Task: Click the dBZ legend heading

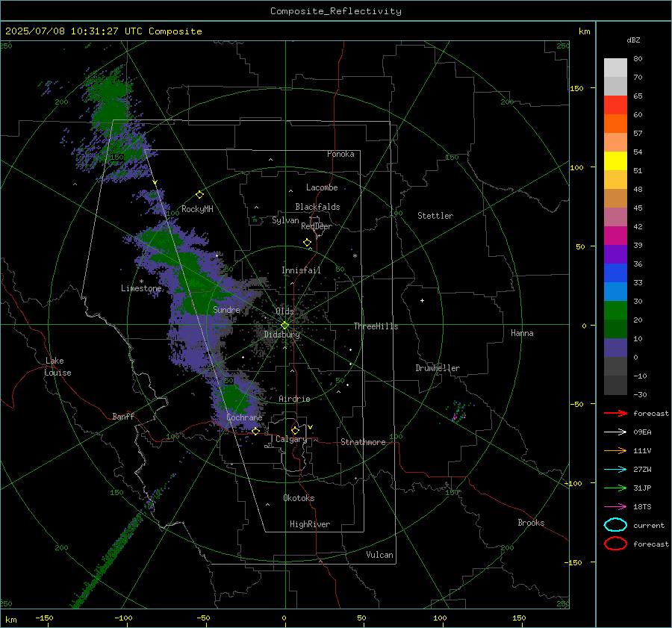Action: [x=633, y=40]
